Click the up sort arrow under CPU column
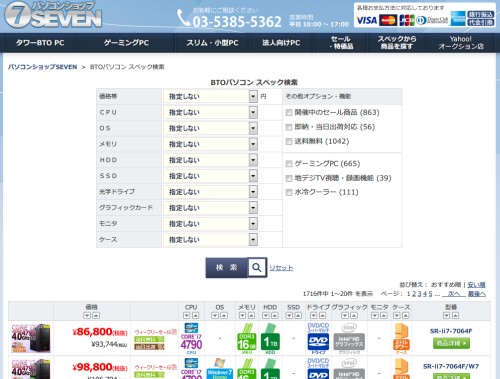 (195, 315)
